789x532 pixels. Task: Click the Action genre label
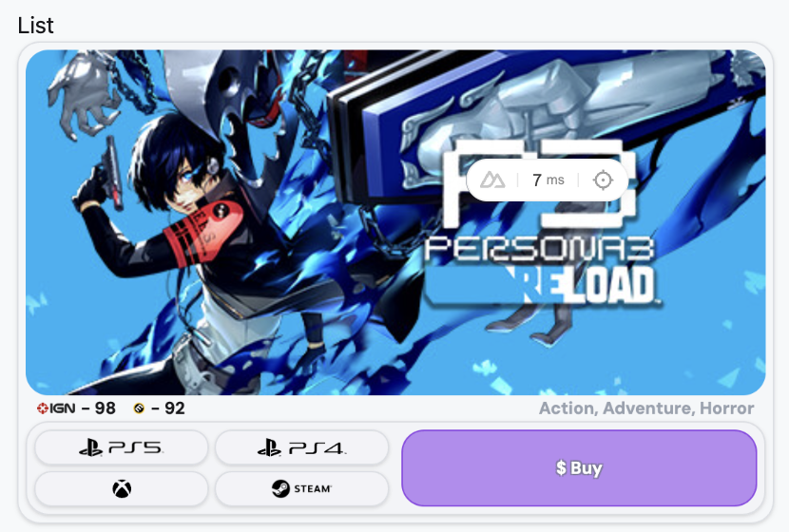point(568,408)
